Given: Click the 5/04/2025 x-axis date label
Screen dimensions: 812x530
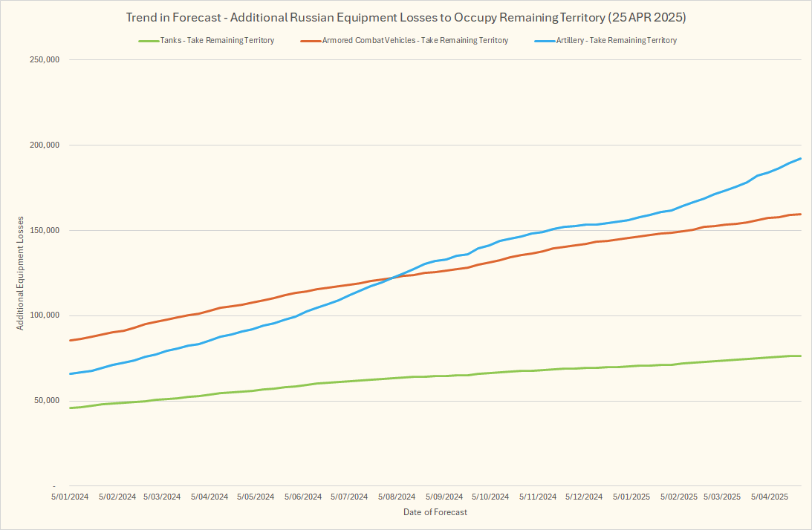Looking at the screenshot, I should click(x=769, y=497).
